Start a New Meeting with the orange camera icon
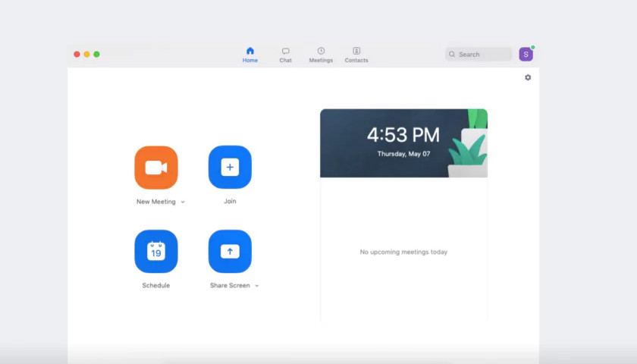637x364 pixels. [156, 168]
